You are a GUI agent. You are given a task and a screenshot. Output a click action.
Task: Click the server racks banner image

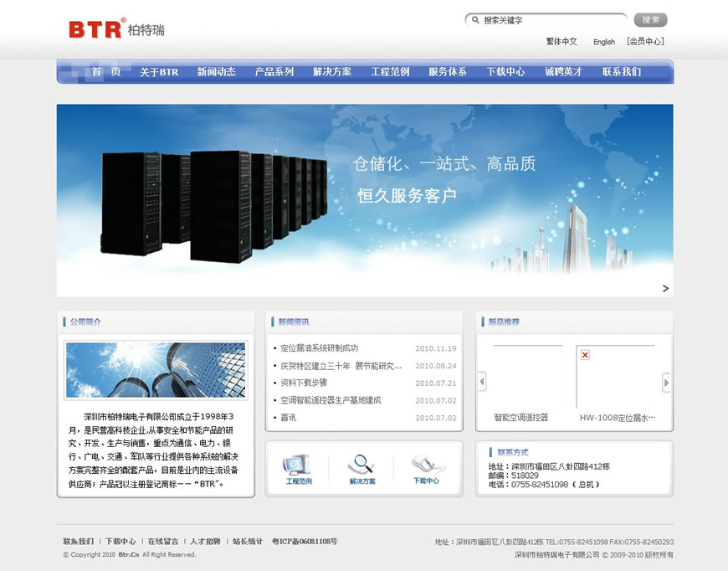[365, 200]
